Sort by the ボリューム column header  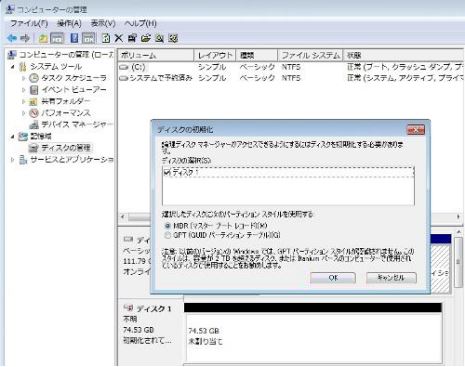pyautogui.click(x=156, y=55)
